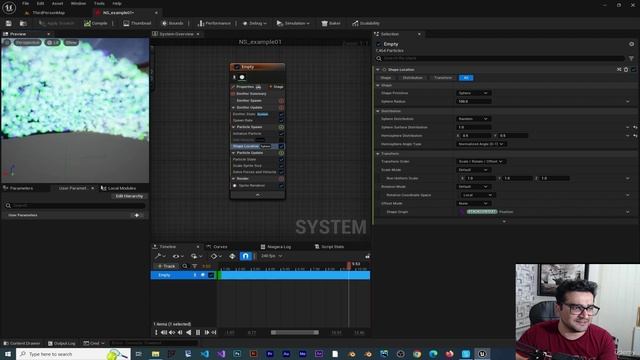Collapse the Render section in emitter node
The width and height of the screenshot is (640, 360).
(x=234, y=178)
